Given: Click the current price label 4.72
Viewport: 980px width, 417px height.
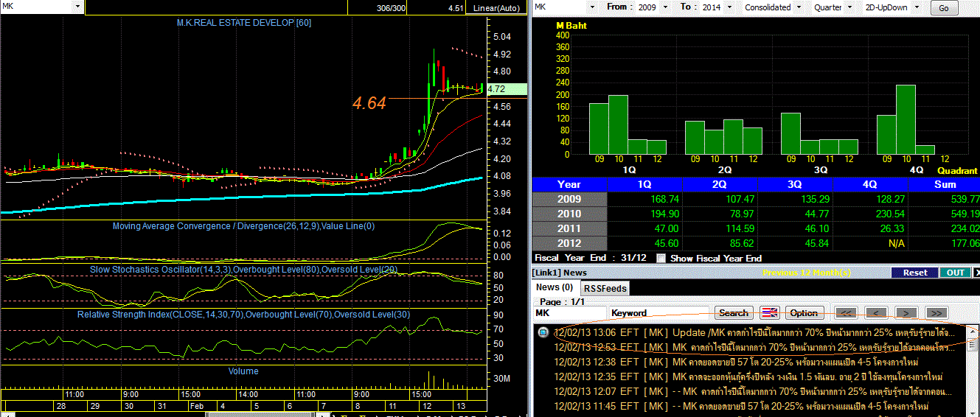Looking at the screenshot, I should coord(508,89).
